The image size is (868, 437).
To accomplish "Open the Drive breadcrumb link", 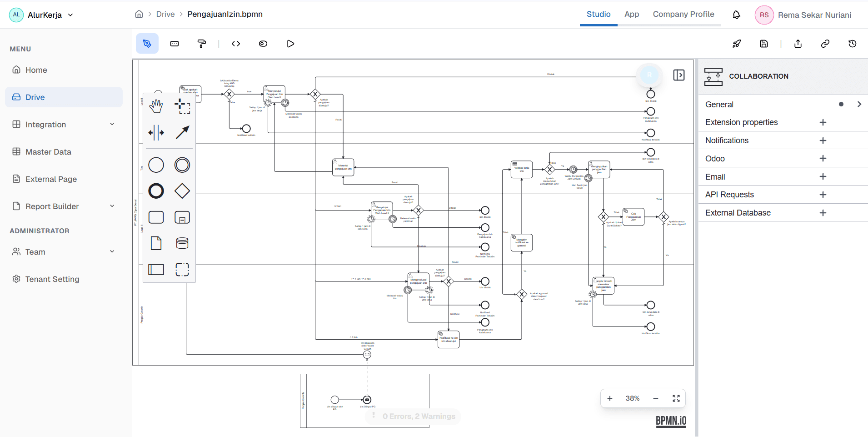I will [x=165, y=14].
